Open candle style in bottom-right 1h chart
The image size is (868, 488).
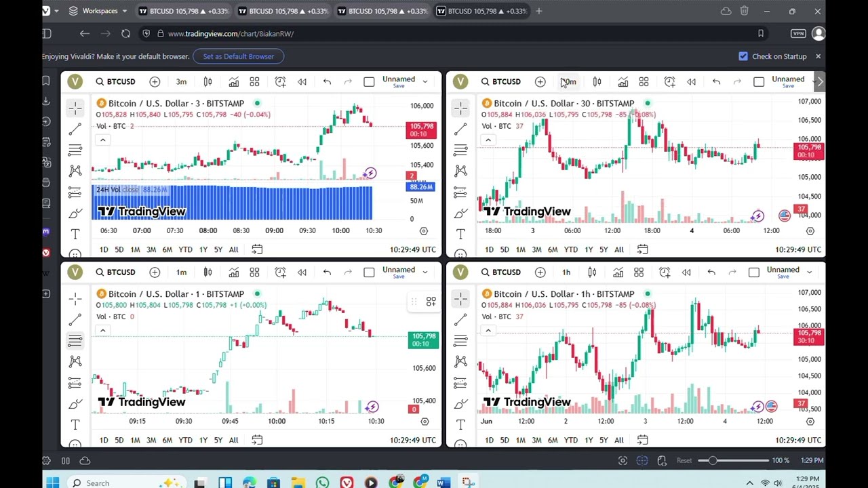pos(592,272)
